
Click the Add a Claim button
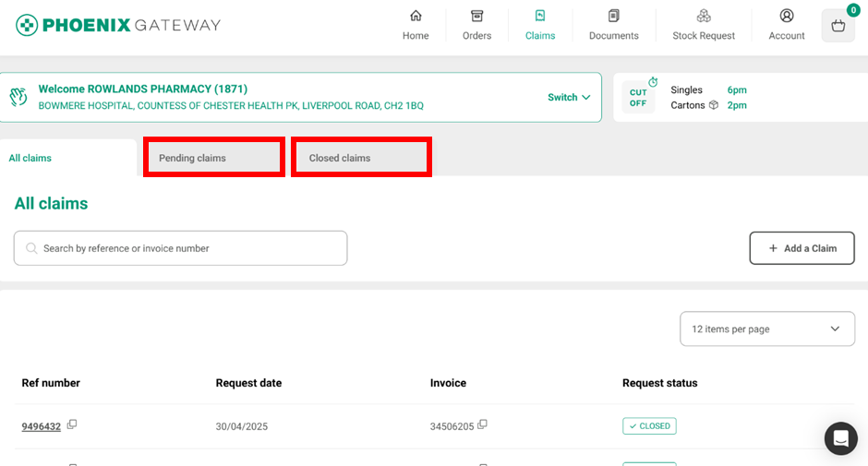point(802,248)
